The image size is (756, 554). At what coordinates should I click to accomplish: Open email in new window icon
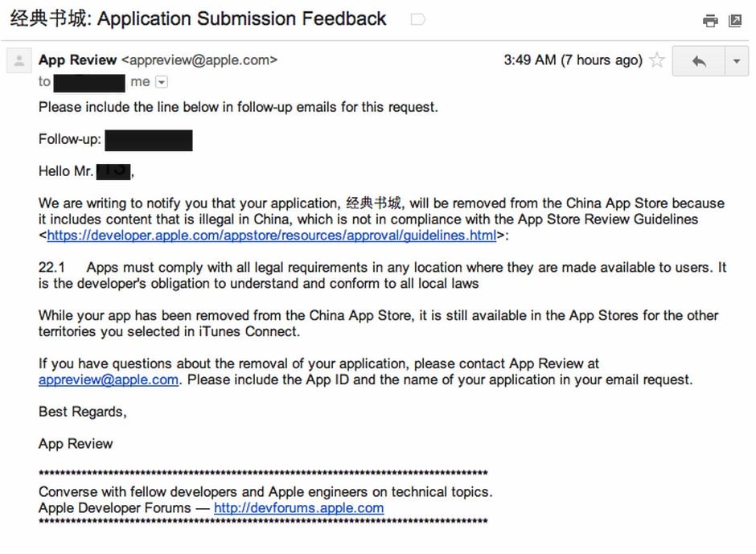pos(735,20)
